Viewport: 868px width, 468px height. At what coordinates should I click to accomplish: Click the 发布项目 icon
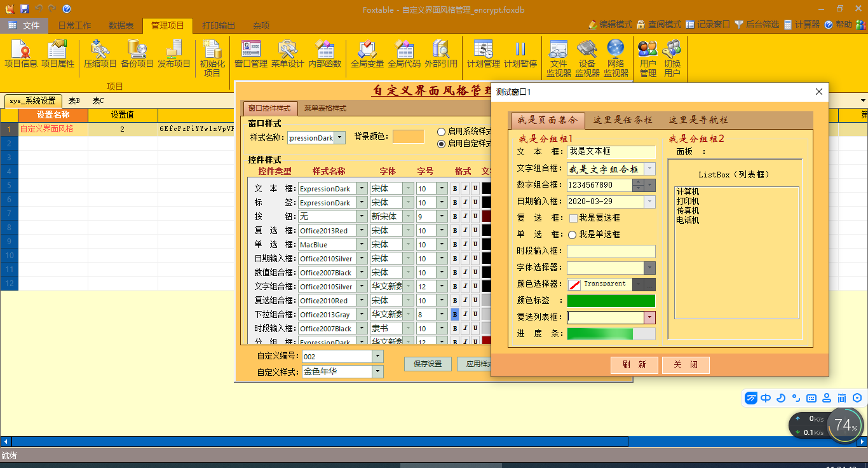click(x=174, y=54)
